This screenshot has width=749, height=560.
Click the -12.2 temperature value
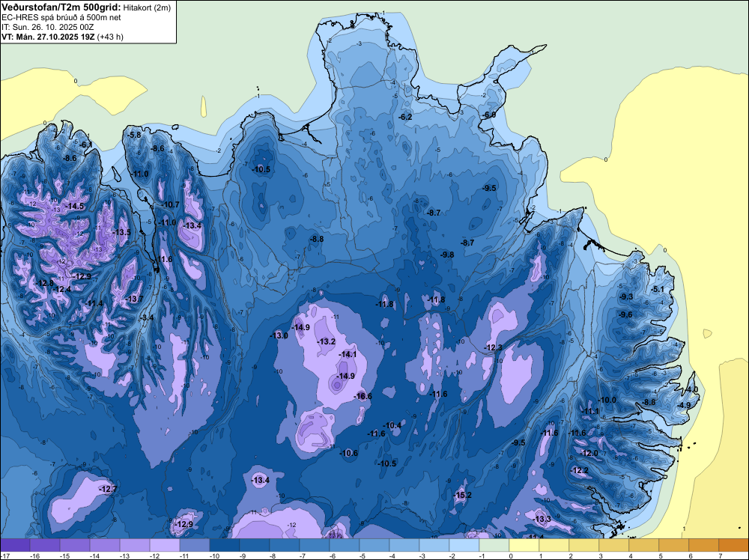click(x=580, y=470)
